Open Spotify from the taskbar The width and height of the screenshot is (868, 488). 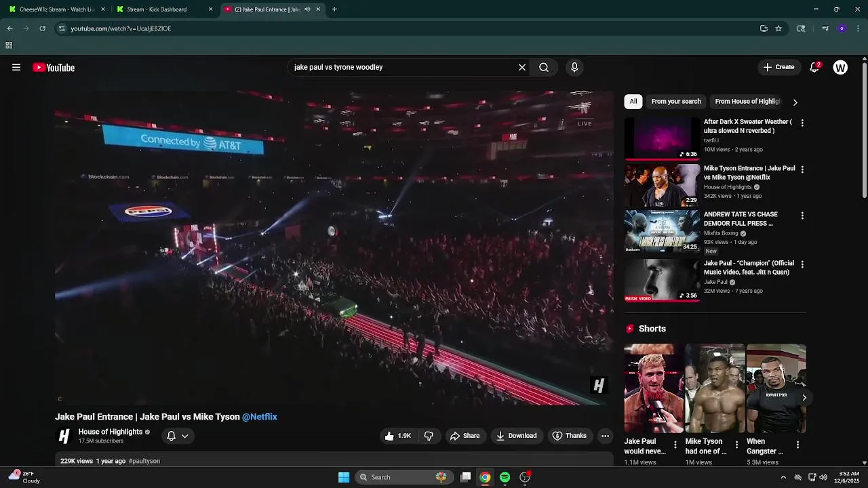pyautogui.click(x=505, y=477)
